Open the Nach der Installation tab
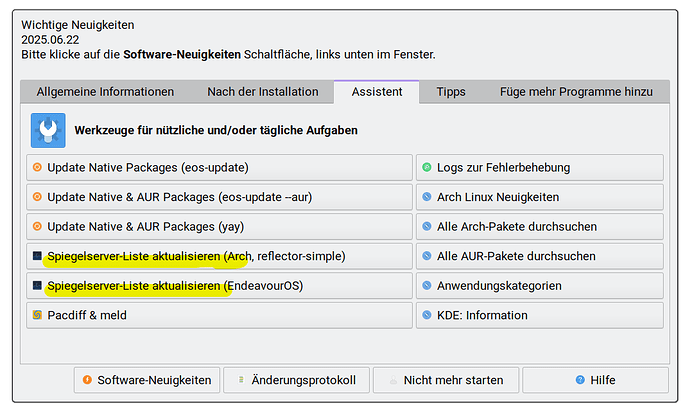The width and height of the screenshot is (690, 416). pyautogui.click(x=263, y=92)
